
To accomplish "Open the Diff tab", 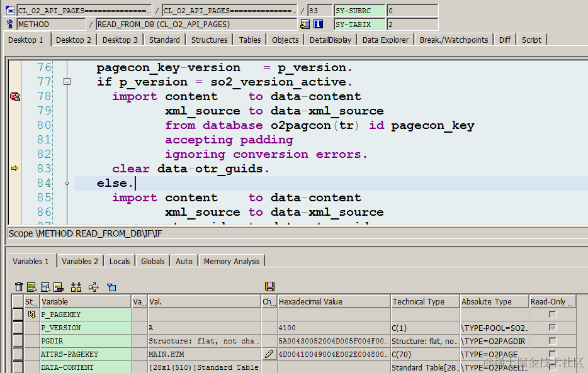I will 505,40.
